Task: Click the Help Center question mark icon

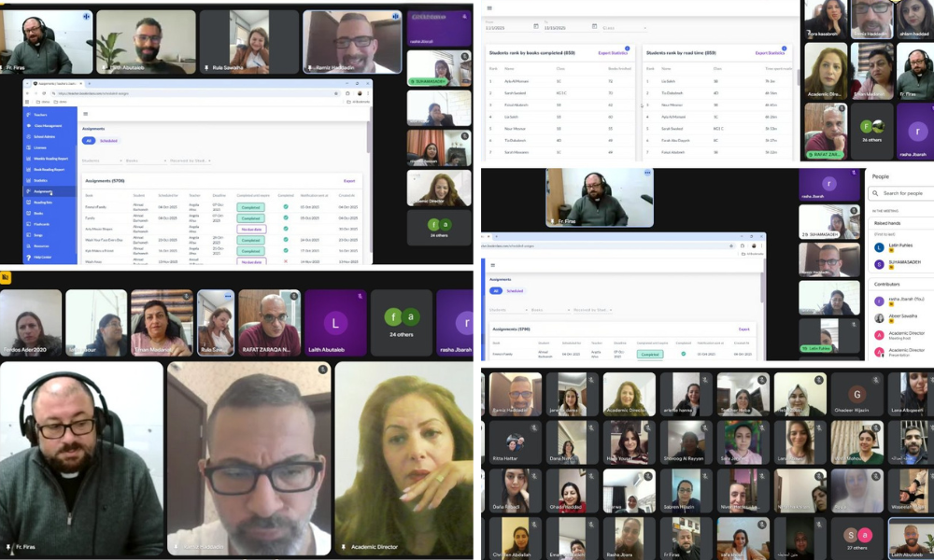Action: [30, 257]
